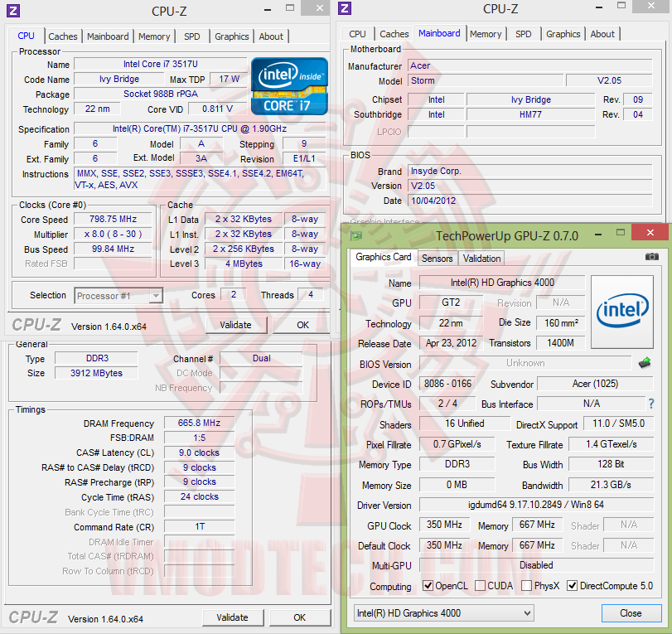
Task: Open SPD tab in Mainboard CPU-Z window
Action: (524, 34)
